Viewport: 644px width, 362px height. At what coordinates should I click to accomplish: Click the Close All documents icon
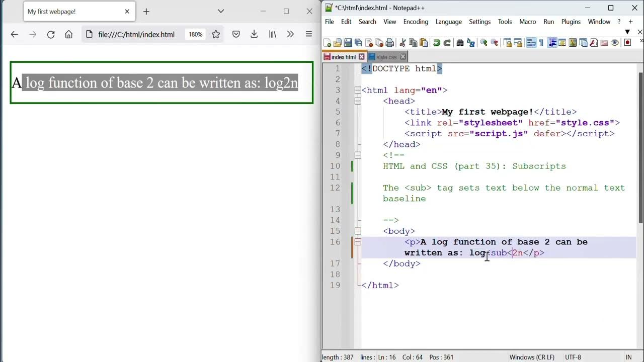[379, 43]
